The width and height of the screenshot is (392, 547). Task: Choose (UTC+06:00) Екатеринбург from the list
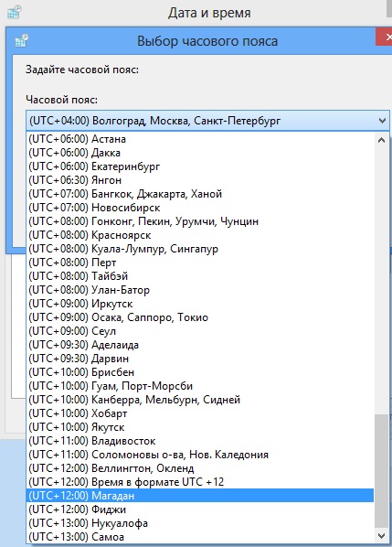[200, 166]
